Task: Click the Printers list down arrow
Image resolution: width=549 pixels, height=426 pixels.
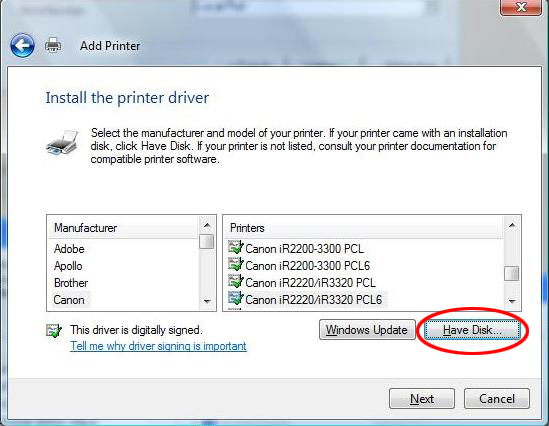Action: (x=512, y=301)
